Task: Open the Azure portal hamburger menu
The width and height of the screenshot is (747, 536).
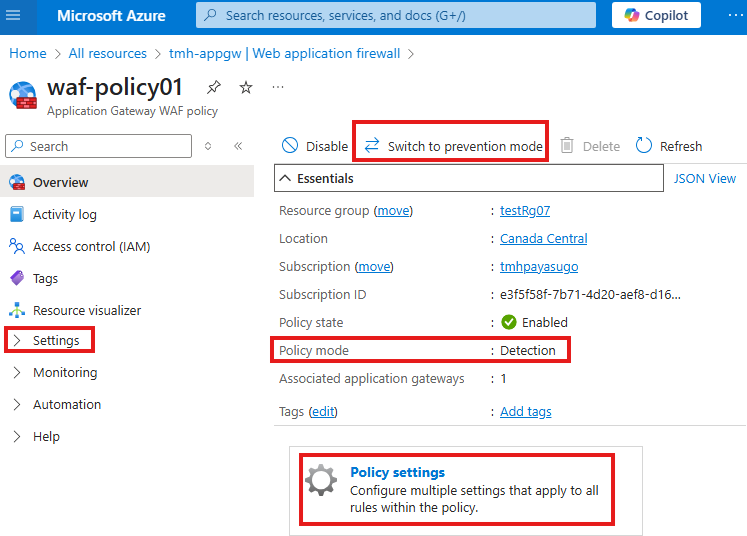Action: pos(13,15)
